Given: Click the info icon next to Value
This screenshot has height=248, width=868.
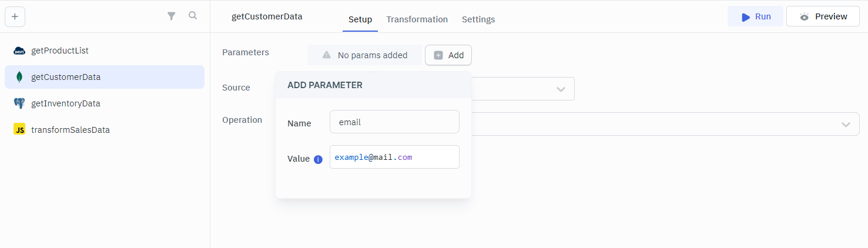Looking at the screenshot, I should 318,159.
